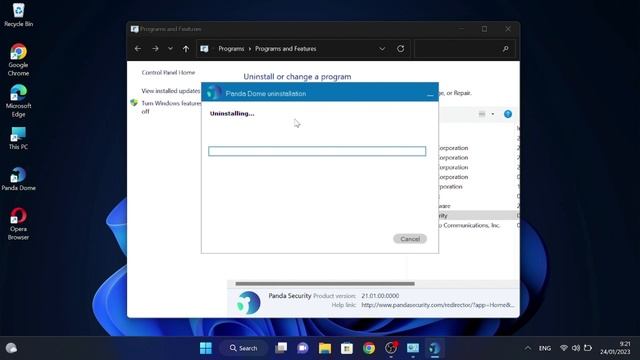640x360 pixels.
Task: Open the blue Help button
Action: (508, 114)
